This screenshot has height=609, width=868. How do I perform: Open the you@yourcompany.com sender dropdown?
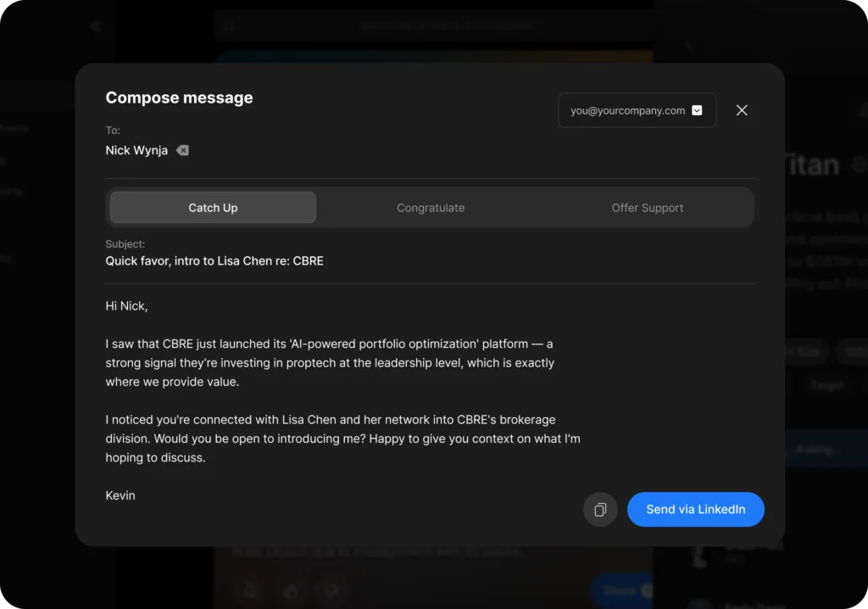(x=637, y=110)
